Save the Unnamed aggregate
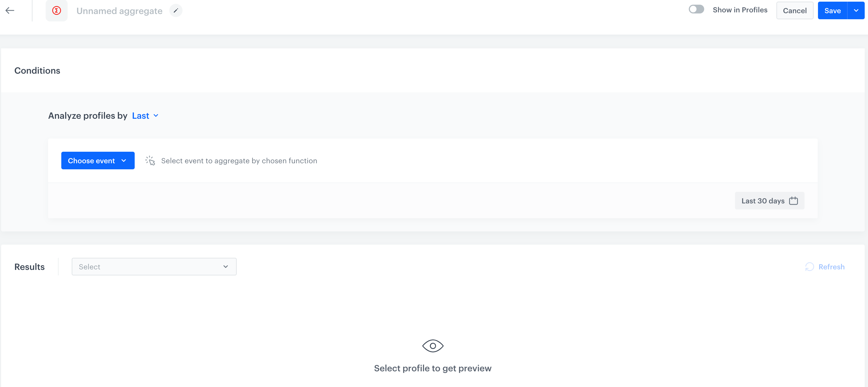Screen dimensions: 868x387 click(832, 10)
